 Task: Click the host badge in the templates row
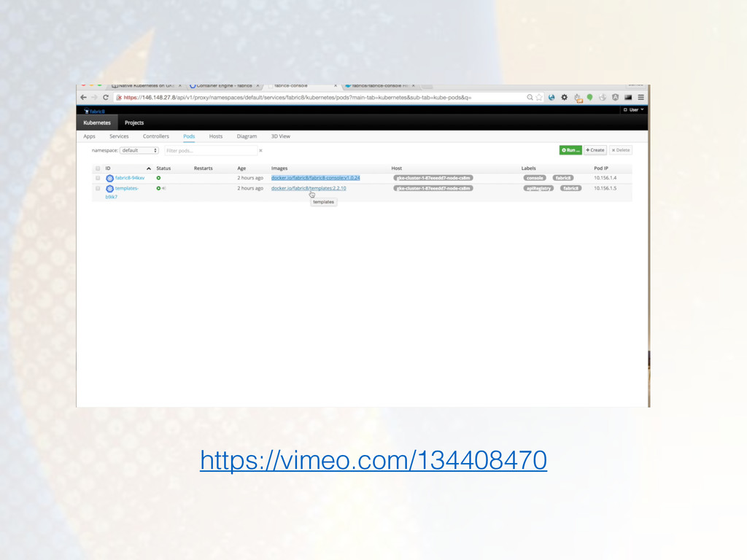pyautogui.click(x=433, y=189)
